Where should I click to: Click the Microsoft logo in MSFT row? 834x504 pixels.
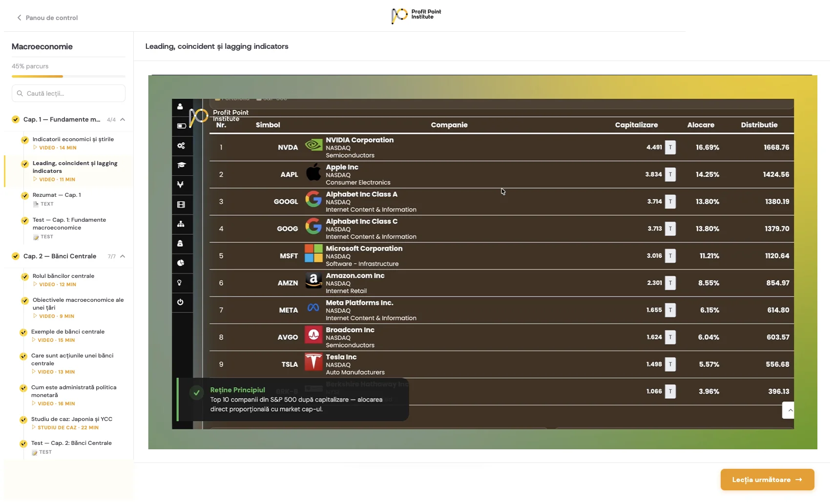[313, 253]
